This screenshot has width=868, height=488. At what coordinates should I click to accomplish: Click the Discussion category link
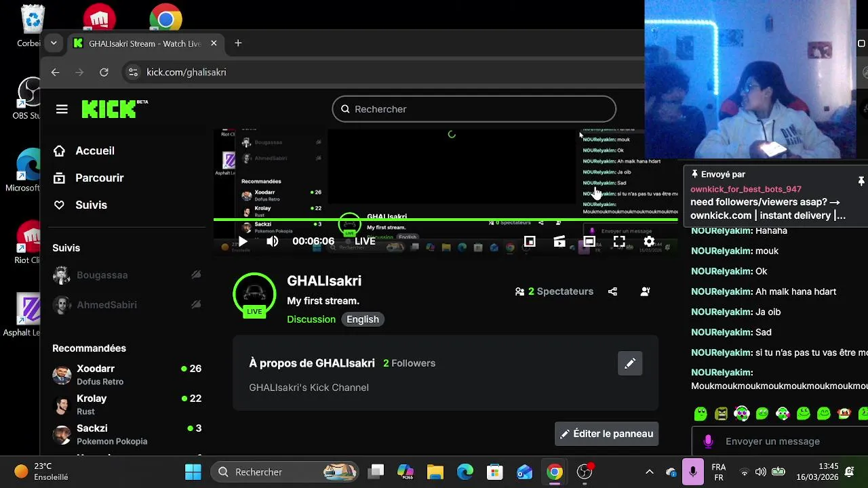311,319
